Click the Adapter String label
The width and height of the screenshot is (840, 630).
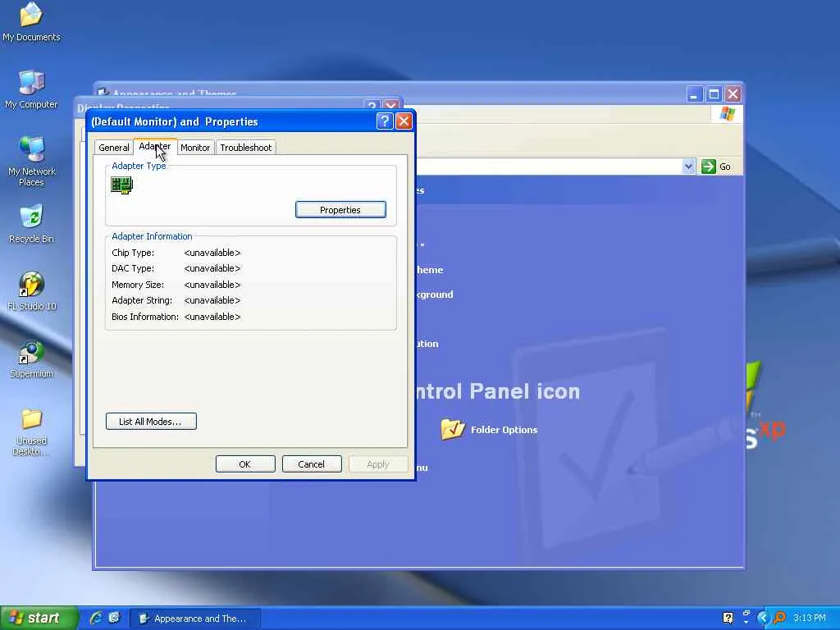click(142, 300)
